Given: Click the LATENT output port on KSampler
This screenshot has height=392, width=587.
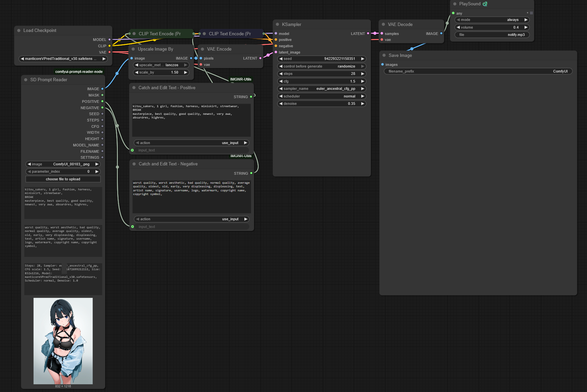Looking at the screenshot, I should (368, 33).
